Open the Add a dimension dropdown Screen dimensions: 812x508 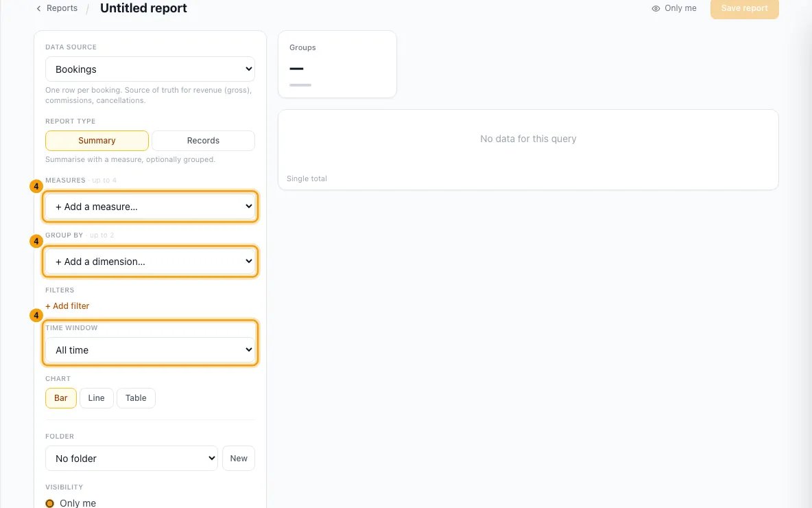pyautogui.click(x=150, y=262)
